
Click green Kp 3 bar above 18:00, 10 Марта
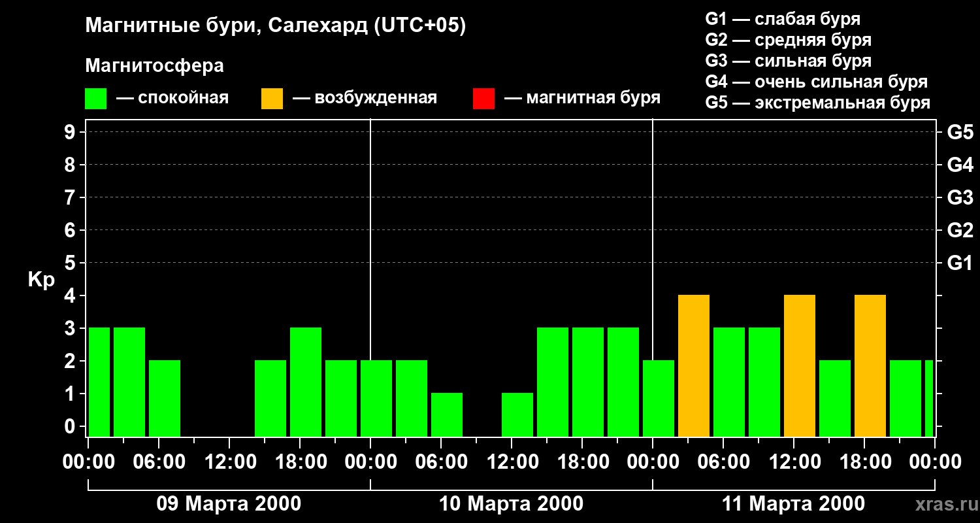[x=588, y=382]
